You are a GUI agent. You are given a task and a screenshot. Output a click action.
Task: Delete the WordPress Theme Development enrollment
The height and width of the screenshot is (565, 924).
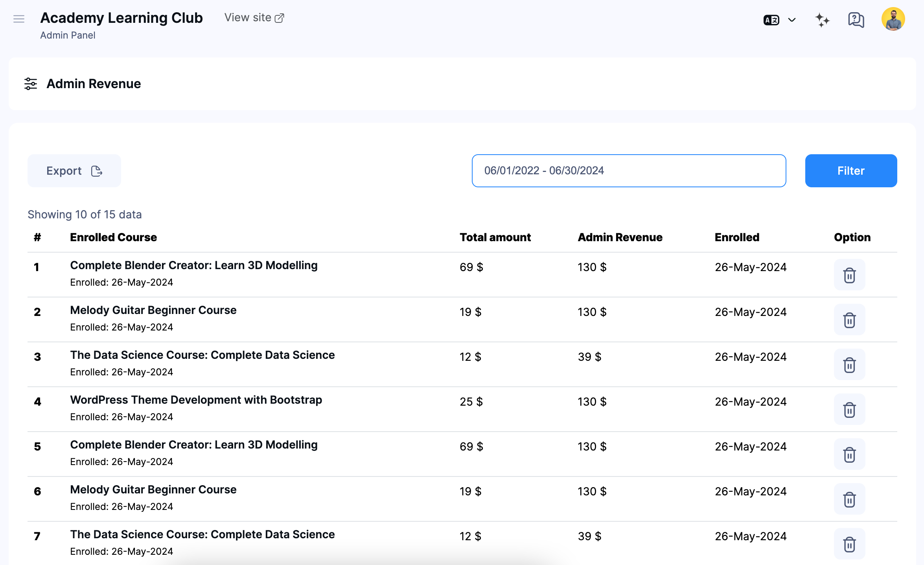click(x=849, y=410)
